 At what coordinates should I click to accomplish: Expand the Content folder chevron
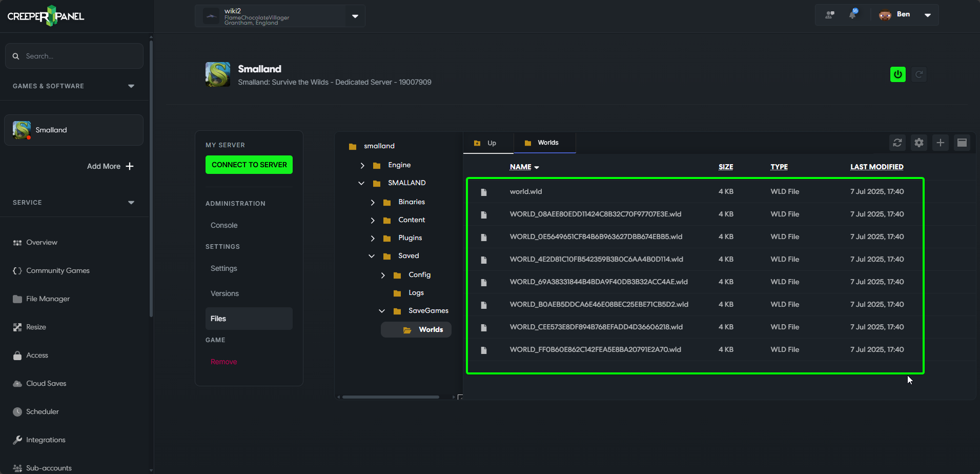click(x=373, y=221)
